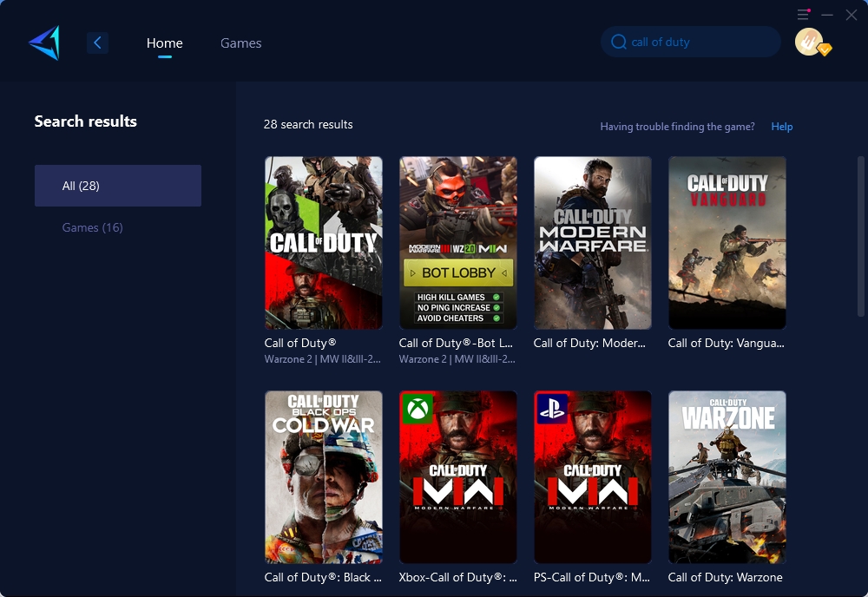
Task: Click the Warzone 2 subtitle under Bot Lobby
Action: click(457, 359)
